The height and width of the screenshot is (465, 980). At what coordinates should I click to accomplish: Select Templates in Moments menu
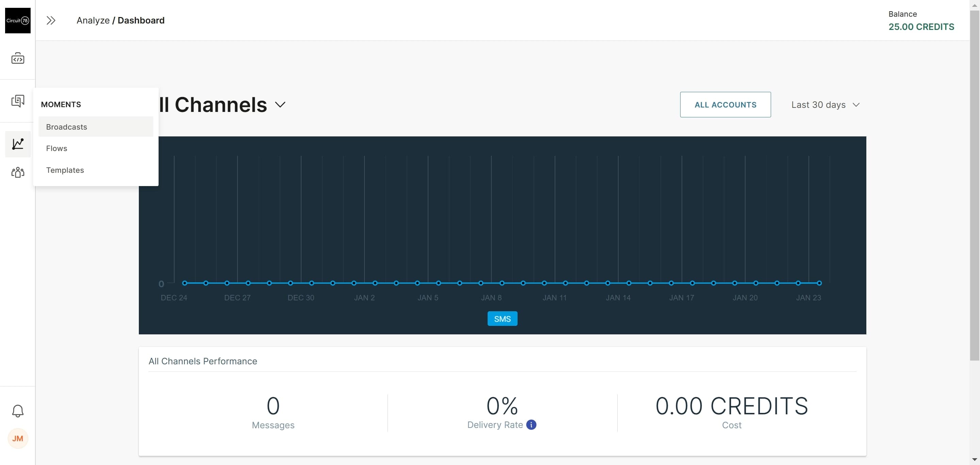click(x=96, y=170)
